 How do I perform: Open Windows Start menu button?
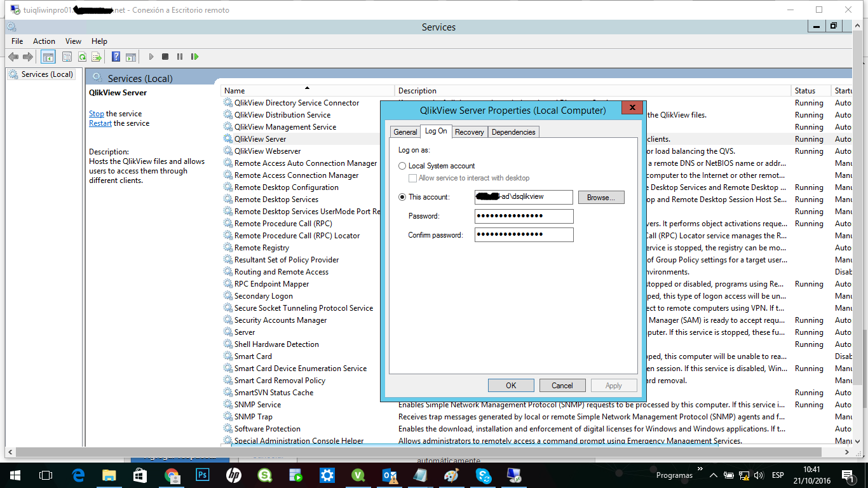(15, 475)
